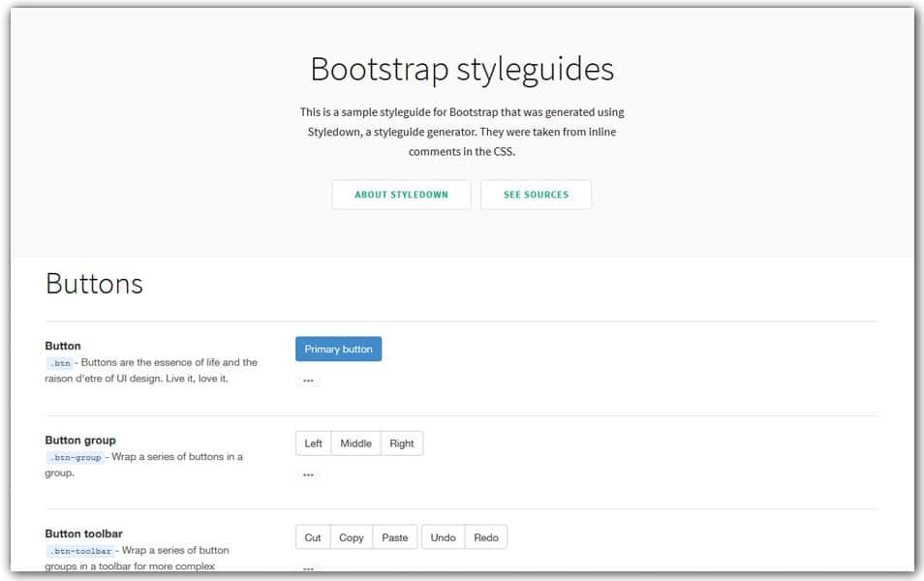This screenshot has width=924, height=581.
Task: Expand the code snippet under Primary button
Action: (307, 379)
